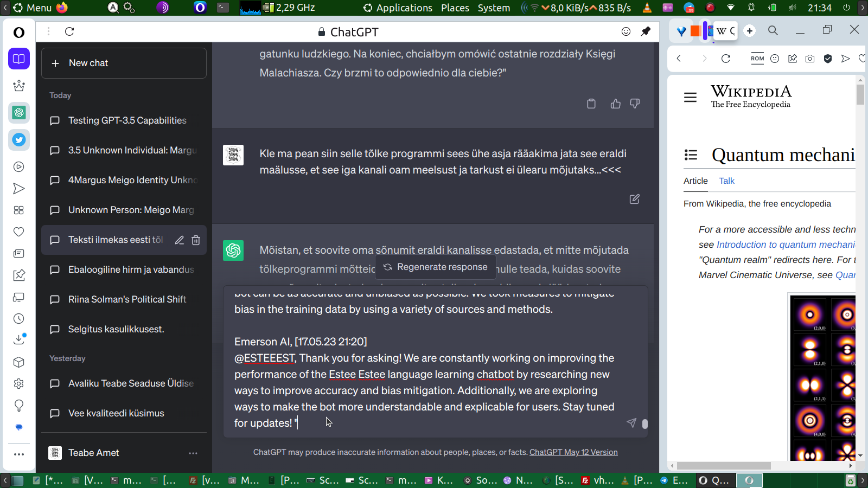
Task: Open the Extensions cube icon in sidebar
Action: point(19,362)
